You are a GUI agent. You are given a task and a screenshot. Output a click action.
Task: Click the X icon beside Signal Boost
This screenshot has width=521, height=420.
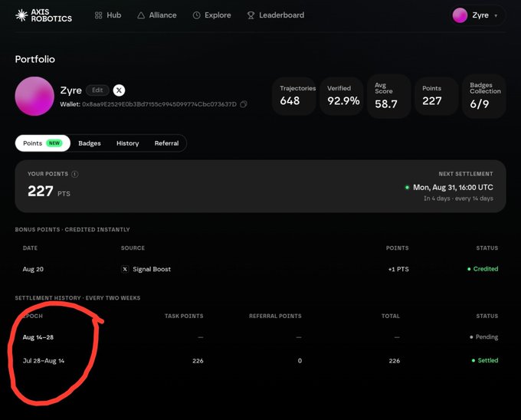[x=125, y=269]
